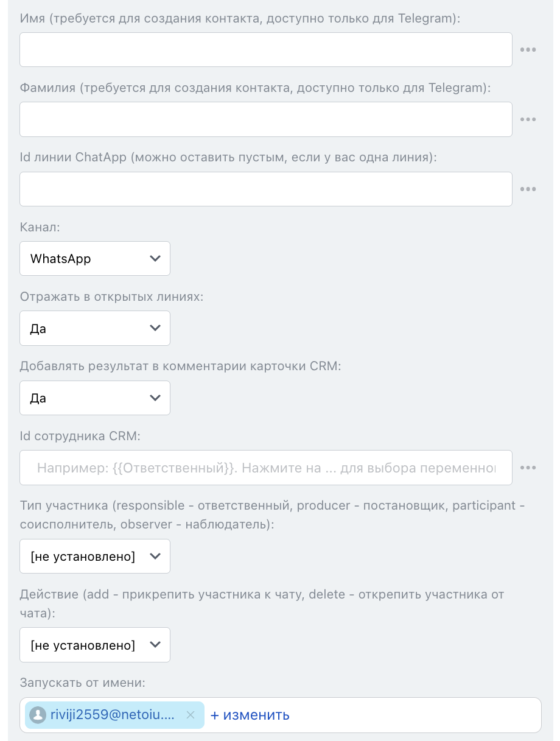Open the Действие add/delete dropdown

(94, 645)
